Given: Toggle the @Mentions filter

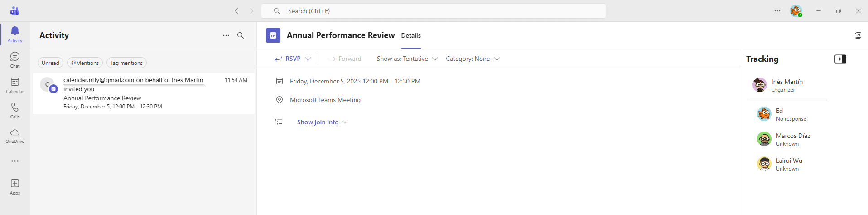Looking at the screenshot, I should 85,63.
